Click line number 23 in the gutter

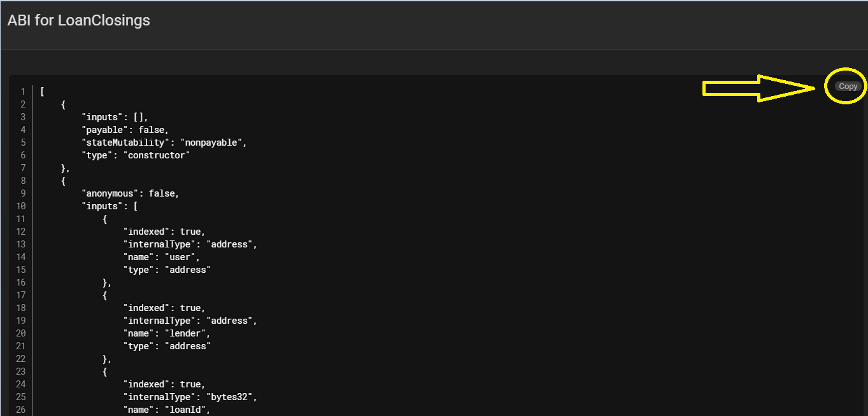[x=20, y=371]
